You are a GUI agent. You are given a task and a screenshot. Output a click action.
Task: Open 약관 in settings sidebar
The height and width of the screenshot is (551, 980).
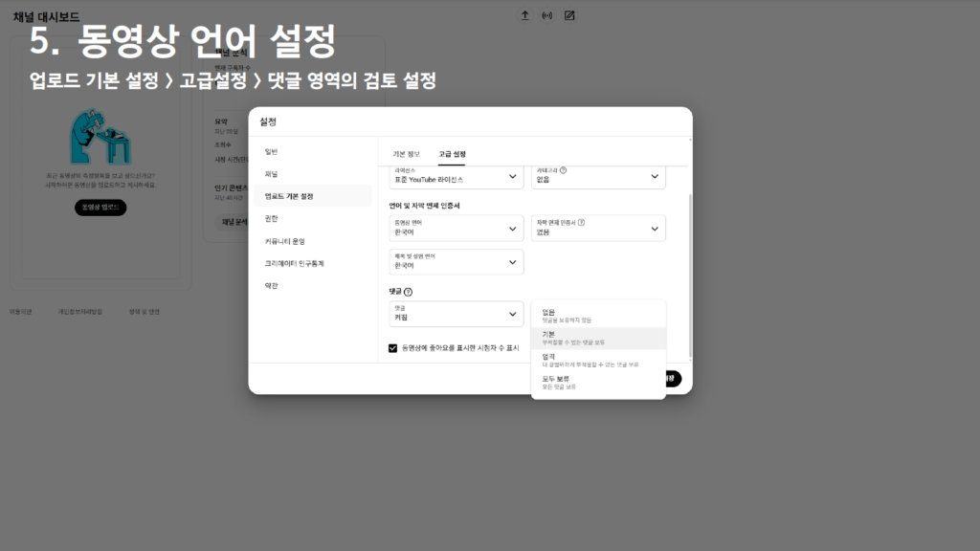point(313,285)
